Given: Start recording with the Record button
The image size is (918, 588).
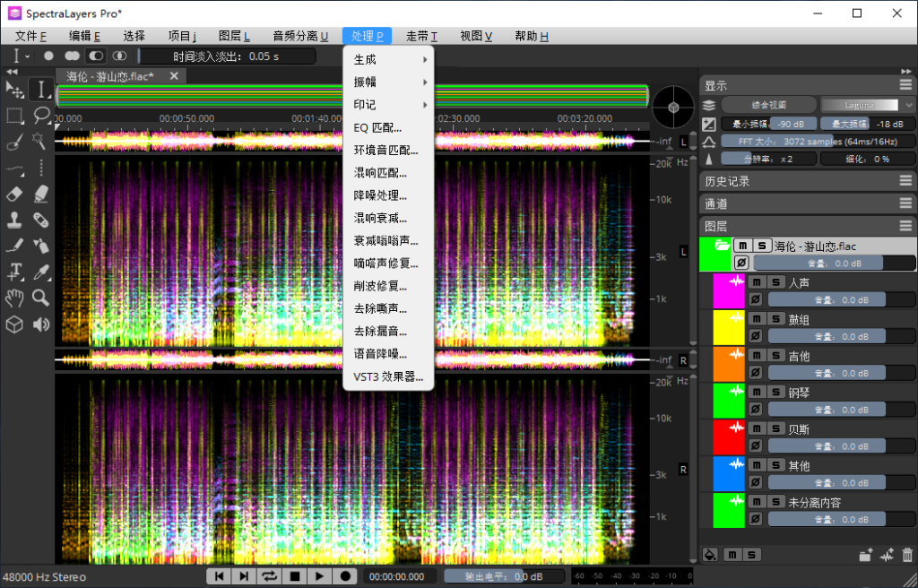Looking at the screenshot, I should 345,576.
